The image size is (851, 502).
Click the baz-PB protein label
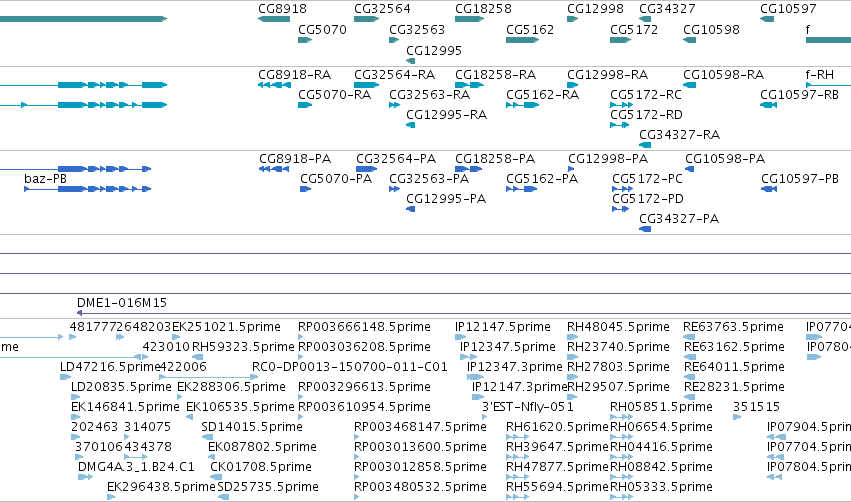tap(46, 179)
